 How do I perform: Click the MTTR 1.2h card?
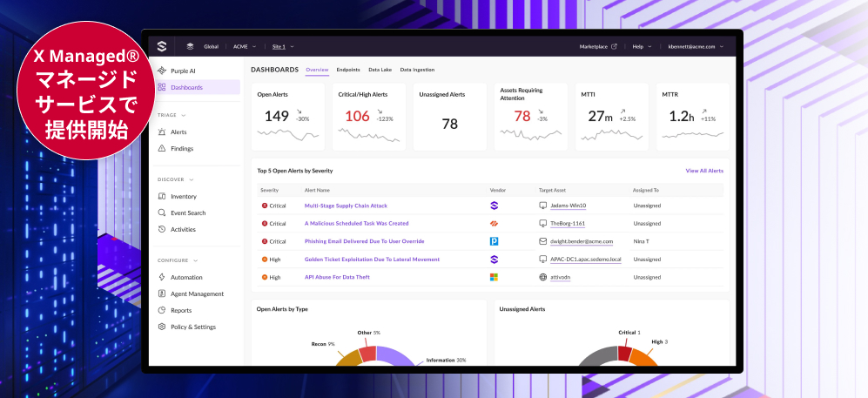692,117
